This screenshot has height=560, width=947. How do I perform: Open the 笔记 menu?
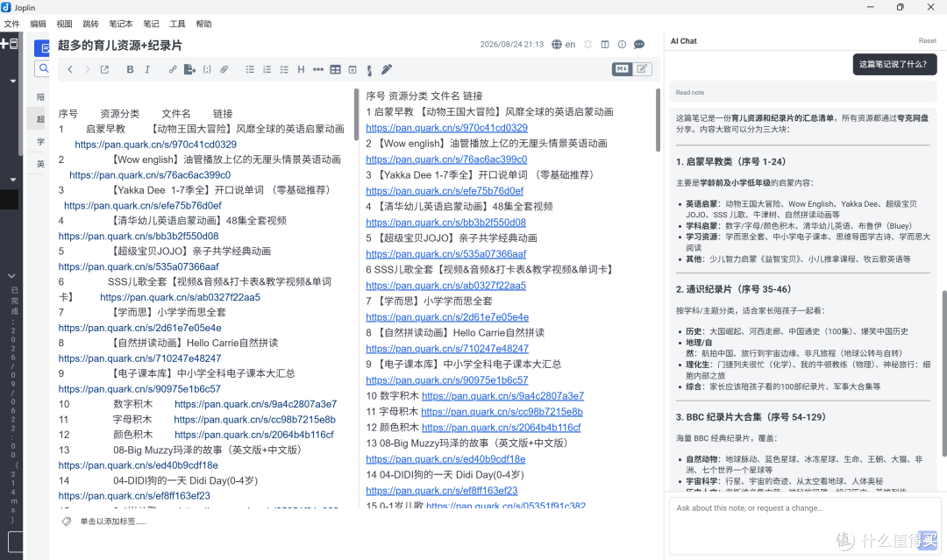coord(151,25)
